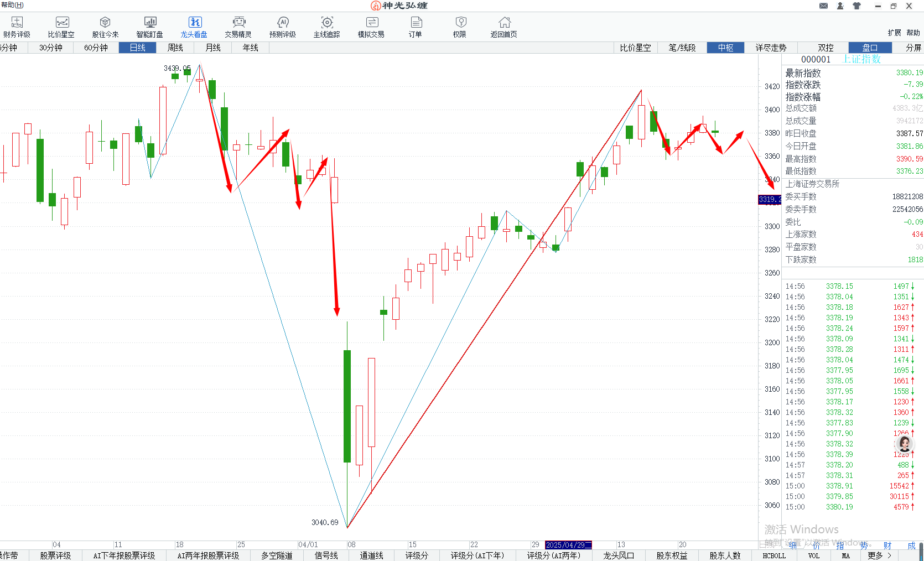
Task: Open the 智能盯盘 smart monitoring tool
Action: 149,27
